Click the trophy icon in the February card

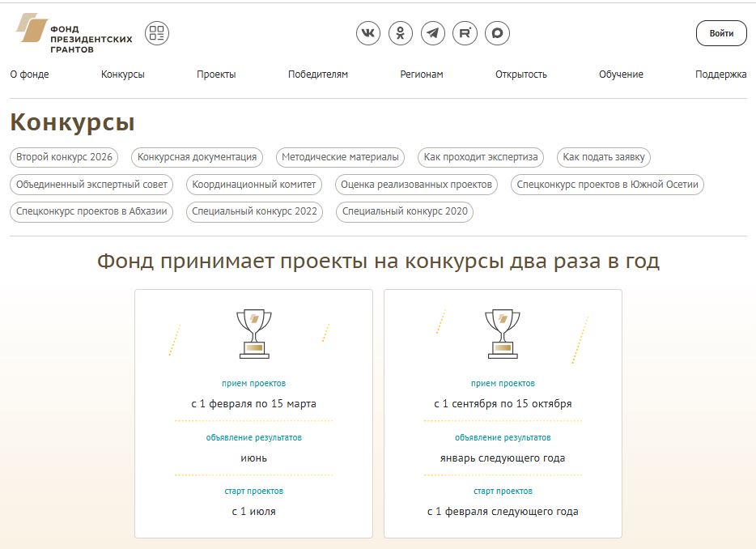click(x=253, y=333)
